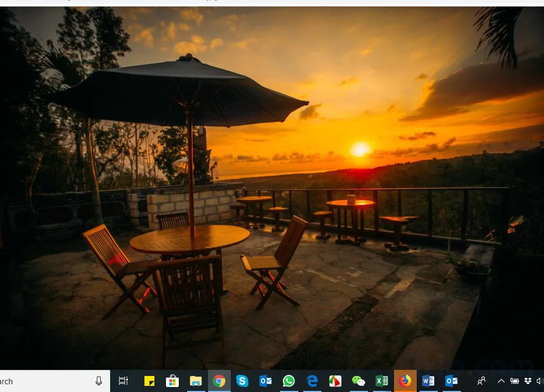Open File Explorer folder icon
The width and height of the screenshot is (544, 392).
pyautogui.click(x=196, y=381)
